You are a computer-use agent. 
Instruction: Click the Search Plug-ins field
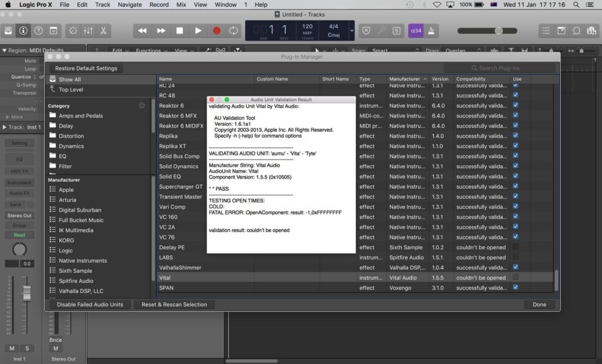[x=499, y=68]
